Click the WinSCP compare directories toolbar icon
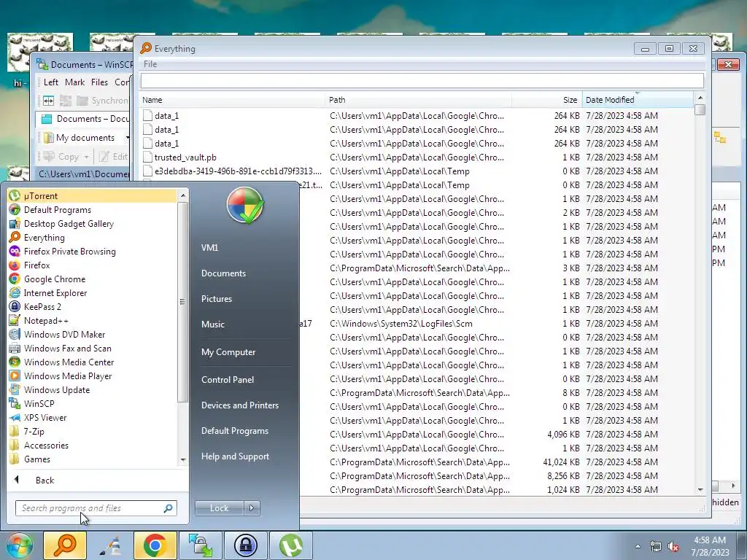Screen dimensions: 747x560 click(x=49, y=101)
